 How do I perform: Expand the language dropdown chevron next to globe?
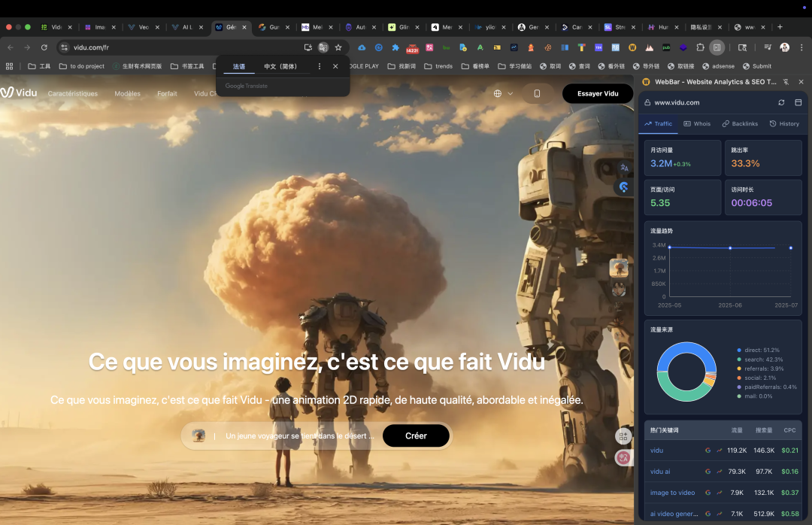pyautogui.click(x=510, y=94)
